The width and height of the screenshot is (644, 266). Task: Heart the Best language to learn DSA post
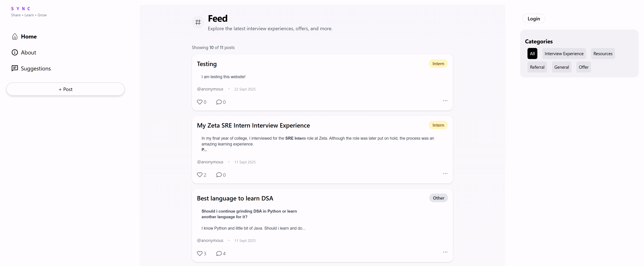(x=199, y=253)
